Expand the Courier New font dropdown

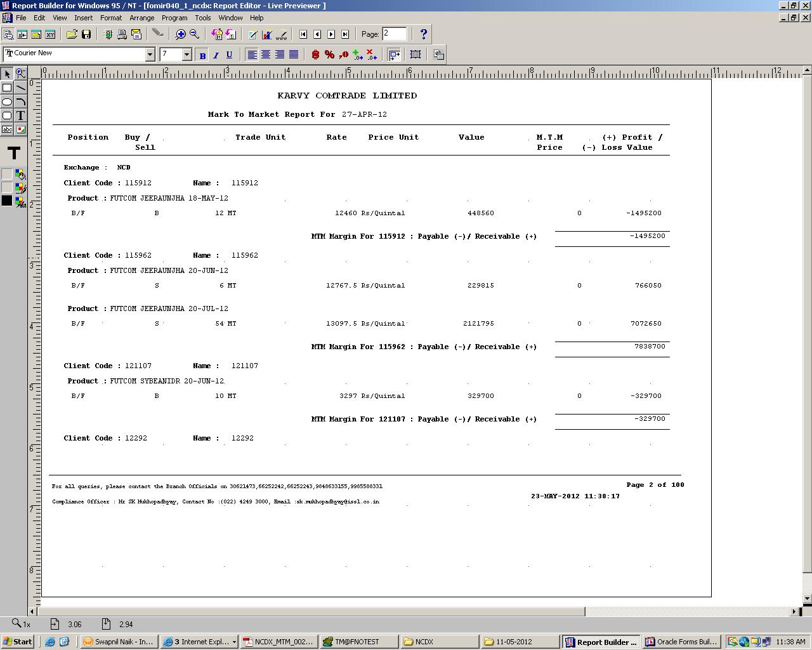point(150,55)
